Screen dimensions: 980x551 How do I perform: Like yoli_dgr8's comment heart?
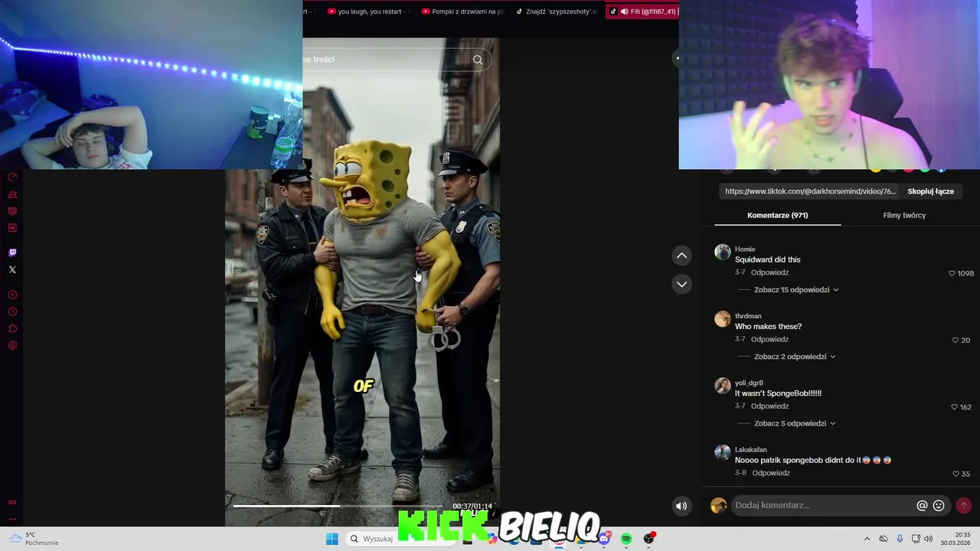click(954, 407)
